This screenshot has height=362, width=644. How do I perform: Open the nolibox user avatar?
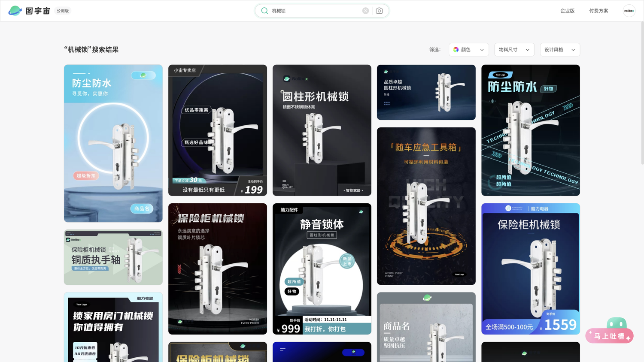click(x=629, y=11)
